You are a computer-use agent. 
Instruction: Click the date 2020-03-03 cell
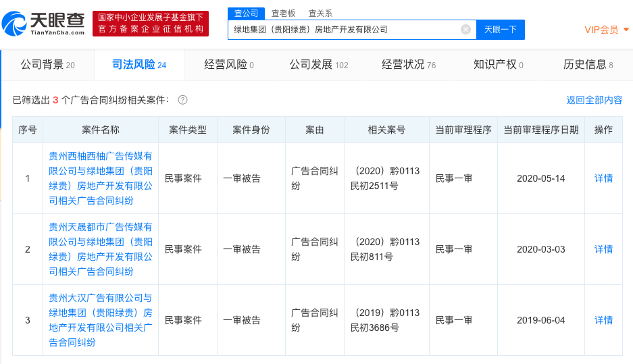pos(541,249)
